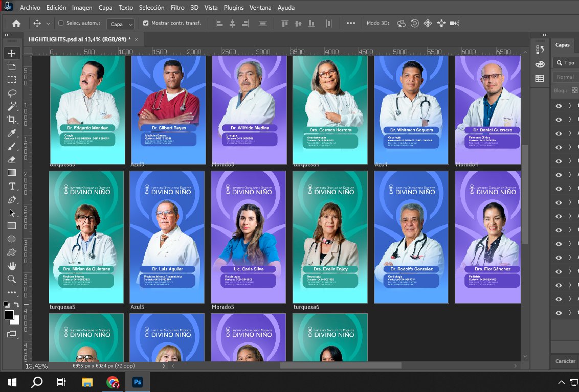Reset default foreground and background colors
This screenshot has height=392, width=579.
coord(6,305)
